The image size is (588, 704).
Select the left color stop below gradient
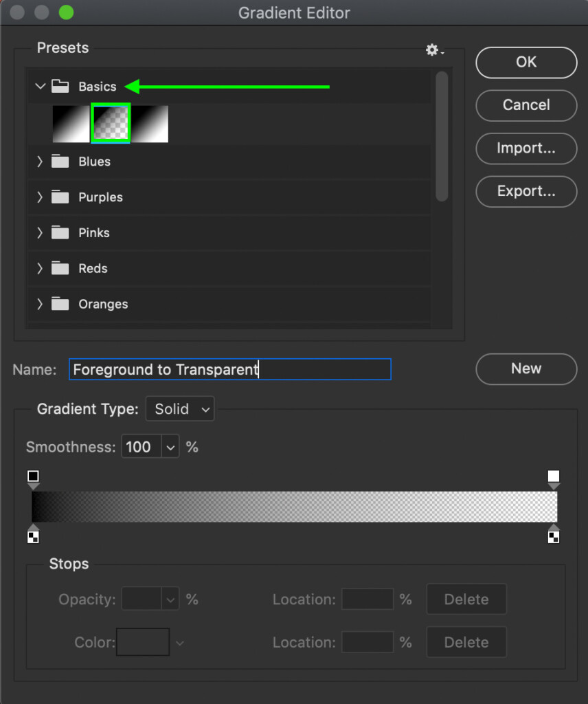[33, 536]
